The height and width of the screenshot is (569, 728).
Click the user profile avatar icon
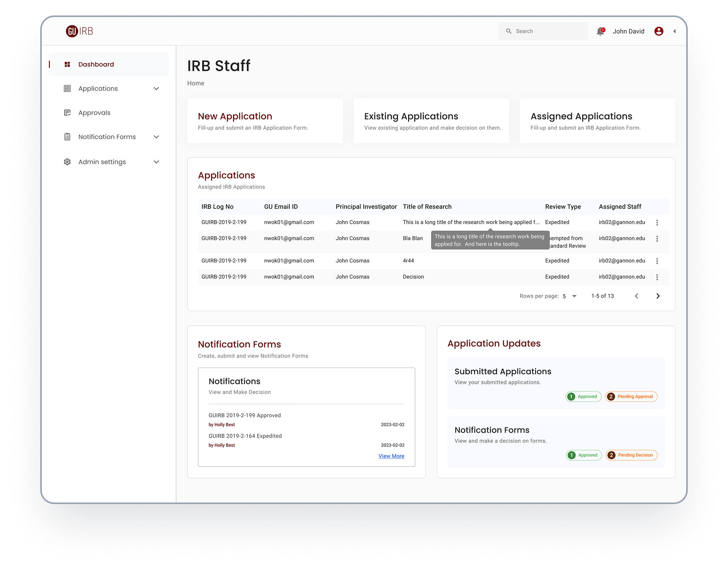[659, 31]
